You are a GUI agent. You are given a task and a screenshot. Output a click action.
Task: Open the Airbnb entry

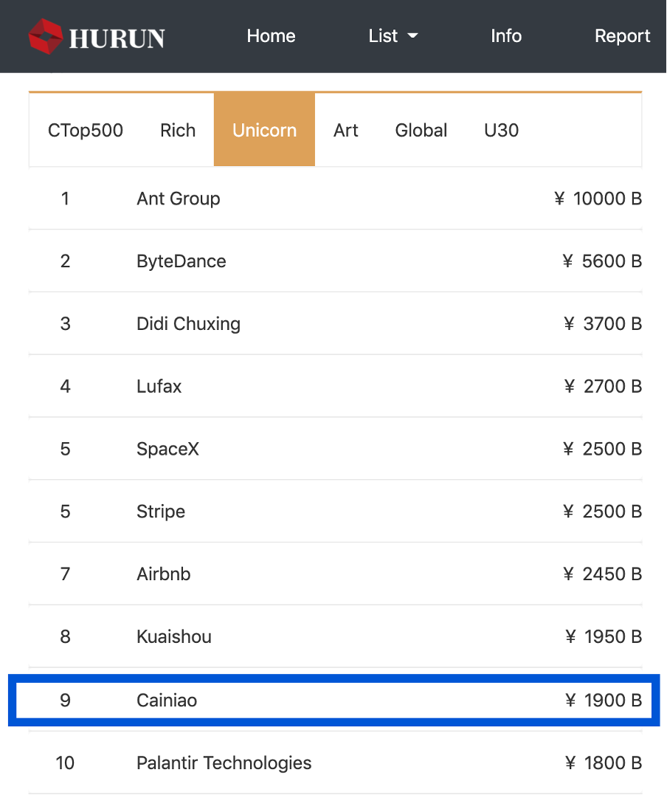[x=335, y=574]
